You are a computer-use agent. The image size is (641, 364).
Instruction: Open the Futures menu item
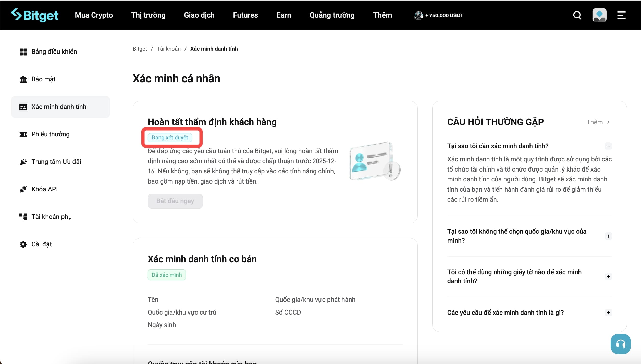pyautogui.click(x=245, y=15)
